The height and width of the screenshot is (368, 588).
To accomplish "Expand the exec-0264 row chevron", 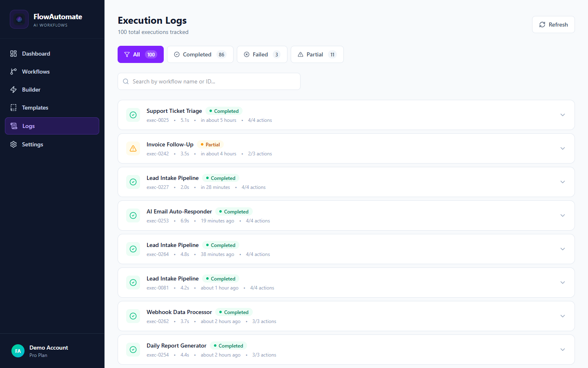I will pyautogui.click(x=563, y=249).
